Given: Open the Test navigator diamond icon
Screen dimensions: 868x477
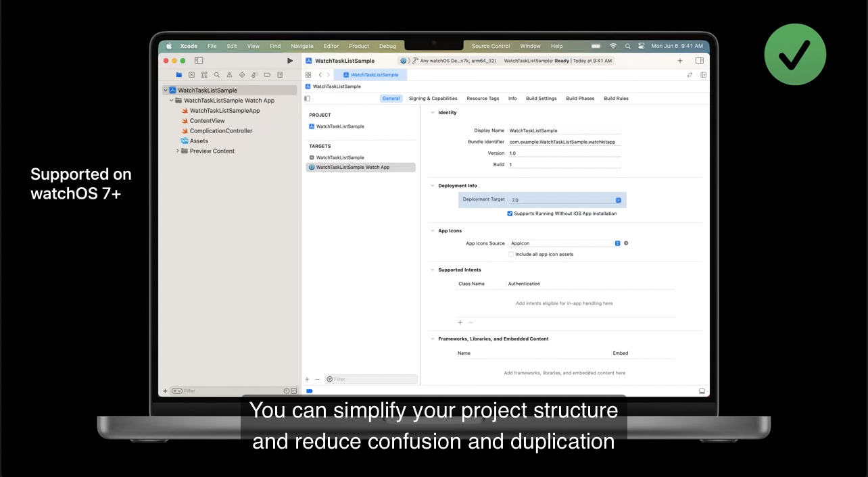Looking at the screenshot, I should (x=242, y=75).
